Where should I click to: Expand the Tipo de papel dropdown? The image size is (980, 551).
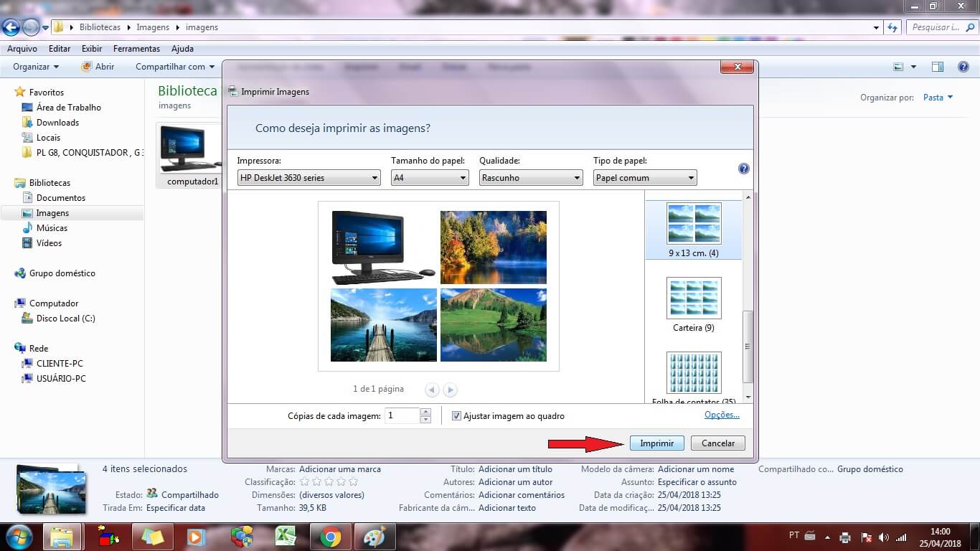pos(644,178)
